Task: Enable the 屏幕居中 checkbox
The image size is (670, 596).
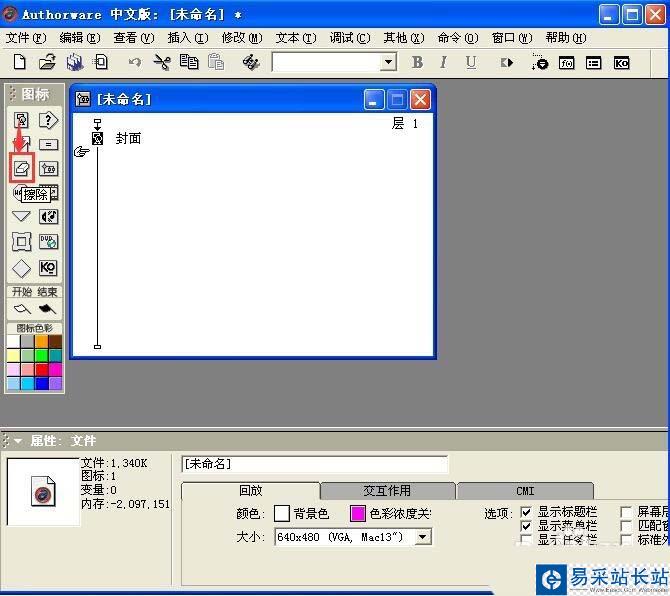Action: (x=626, y=512)
